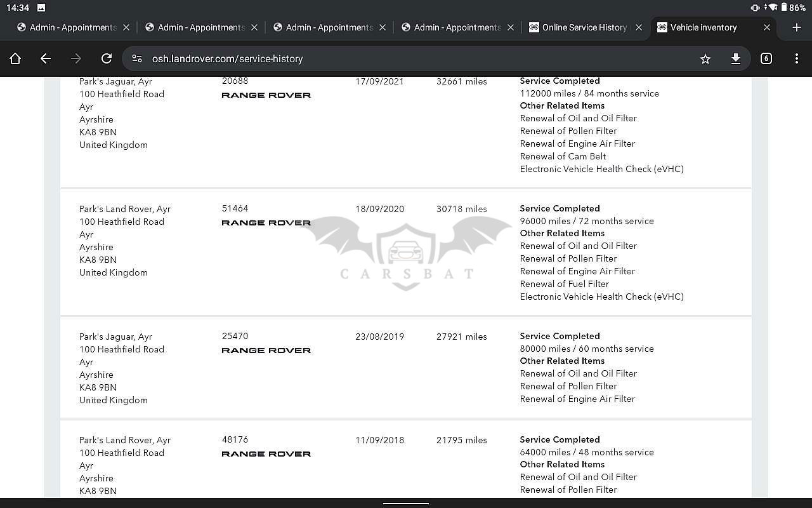Select service date 11/09/2018
This screenshot has height=508, width=812.
[379, 440]
